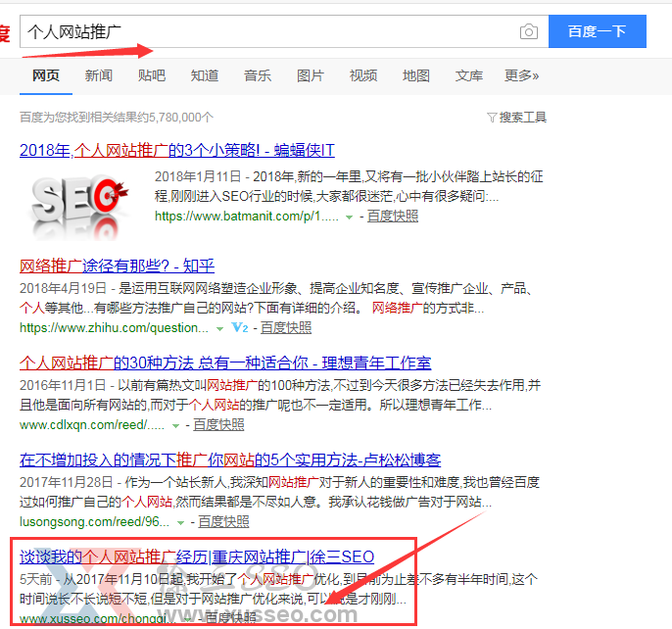Open the 地图 tab
The height and width of the screenshot is (629, 672).
415,75
